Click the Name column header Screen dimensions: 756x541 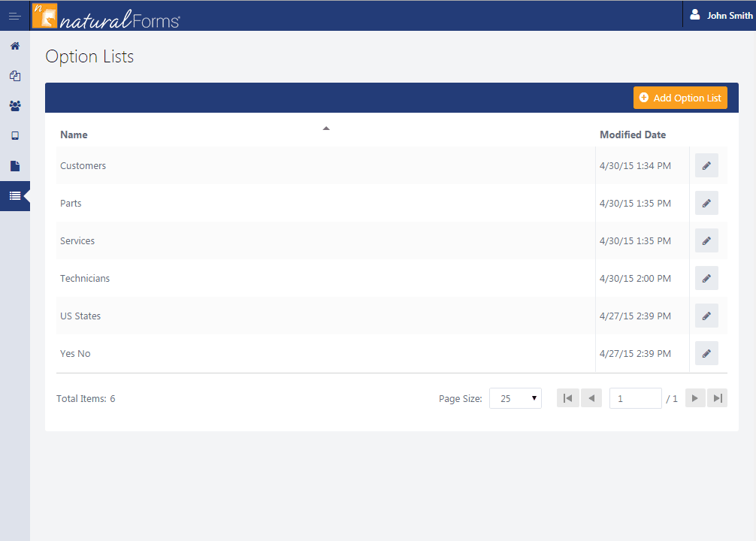74,134
